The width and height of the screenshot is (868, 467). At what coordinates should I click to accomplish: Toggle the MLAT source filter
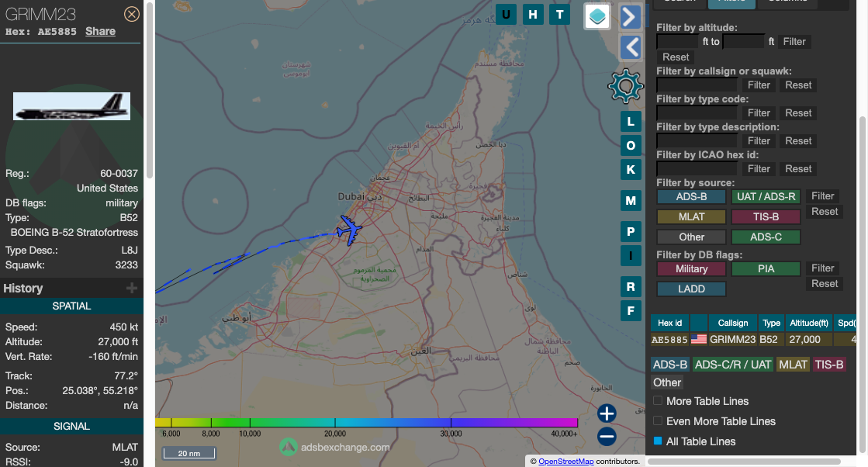[691, 217]
